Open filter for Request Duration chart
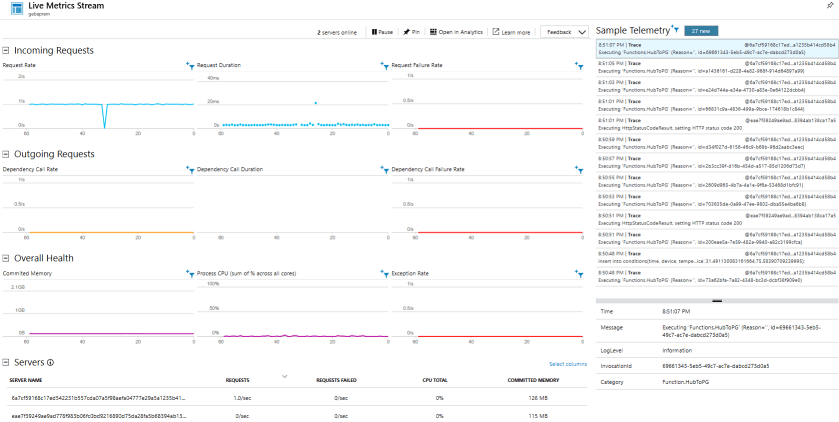 click(385, 65)
